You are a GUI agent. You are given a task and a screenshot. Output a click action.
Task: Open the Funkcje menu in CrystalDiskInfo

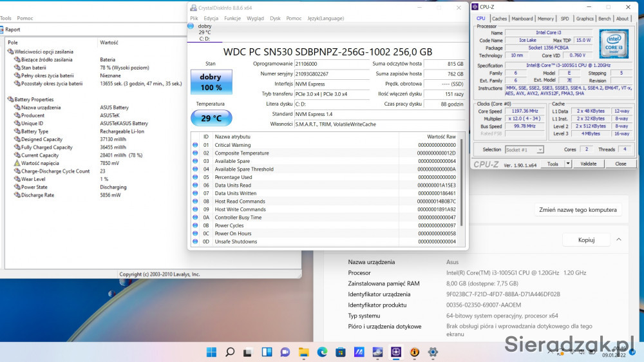tap(232, 19)
